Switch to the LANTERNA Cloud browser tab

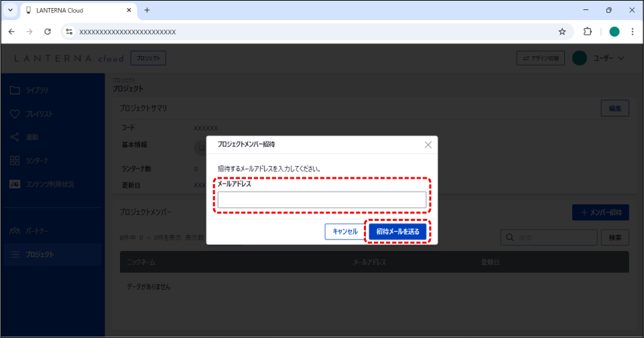tap(74, 10)
